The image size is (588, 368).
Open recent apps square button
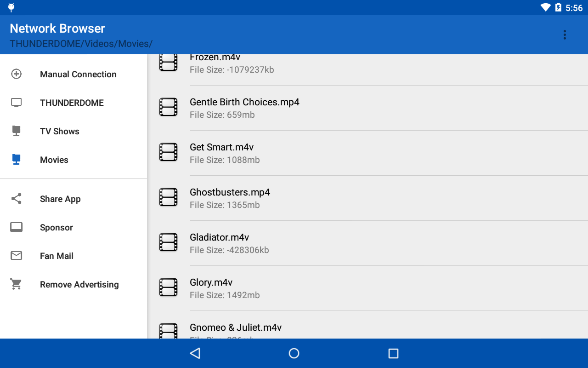pos(393,353)
